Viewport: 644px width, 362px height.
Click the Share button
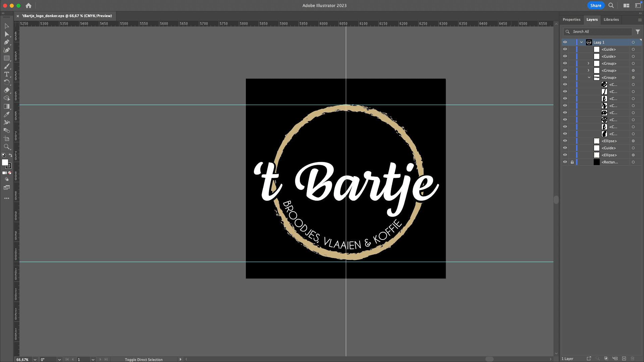coord(596,5)
